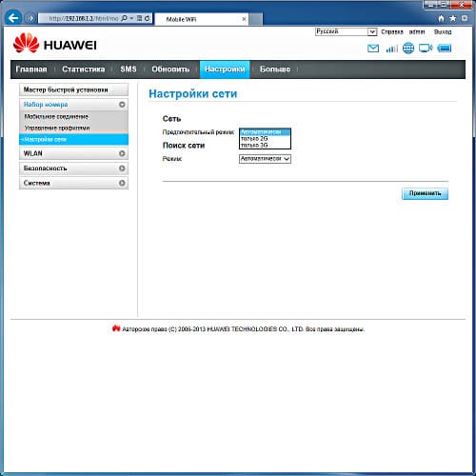Collapse the Набор номера section

(73, 105)
